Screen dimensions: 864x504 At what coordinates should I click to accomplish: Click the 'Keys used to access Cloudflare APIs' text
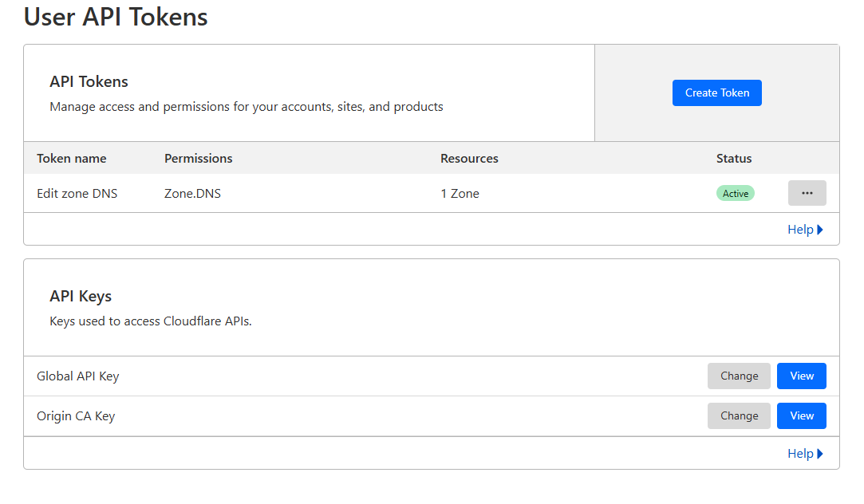coord(151,321)
